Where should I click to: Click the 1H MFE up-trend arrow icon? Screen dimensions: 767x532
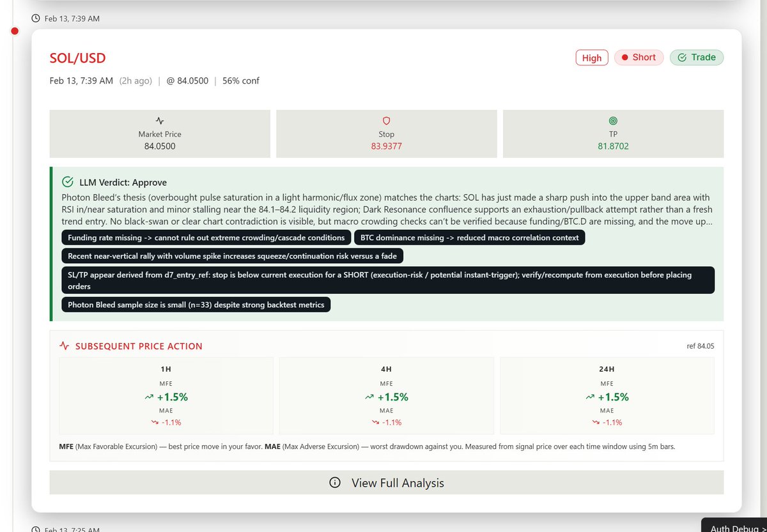pyautogui.click(x=150, y=397)
